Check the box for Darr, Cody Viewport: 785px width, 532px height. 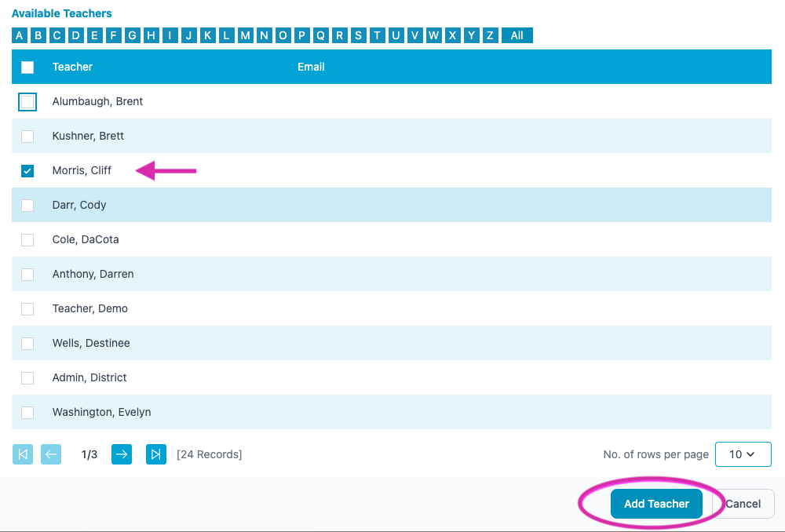pyautogui.click(x=27, y=206)
